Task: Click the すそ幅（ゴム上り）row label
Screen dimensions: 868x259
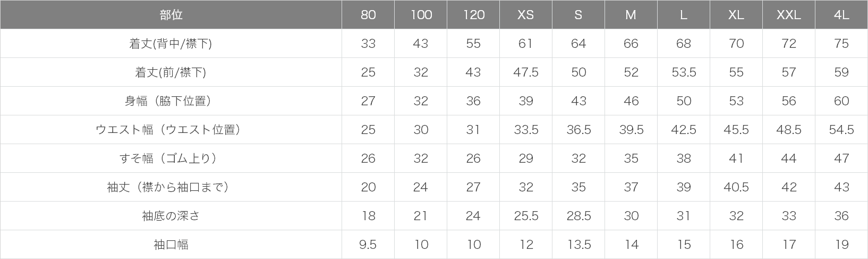Action: [x=171, y=158]
